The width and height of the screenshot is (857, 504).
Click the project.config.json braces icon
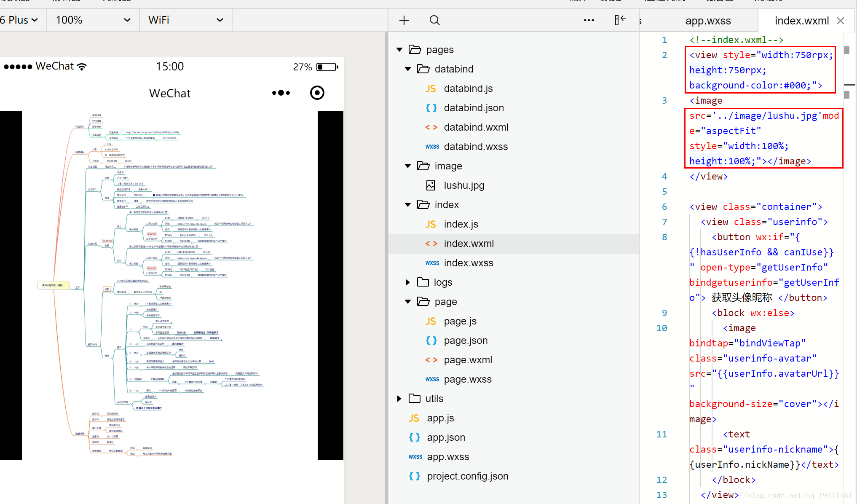pos(414,476)
